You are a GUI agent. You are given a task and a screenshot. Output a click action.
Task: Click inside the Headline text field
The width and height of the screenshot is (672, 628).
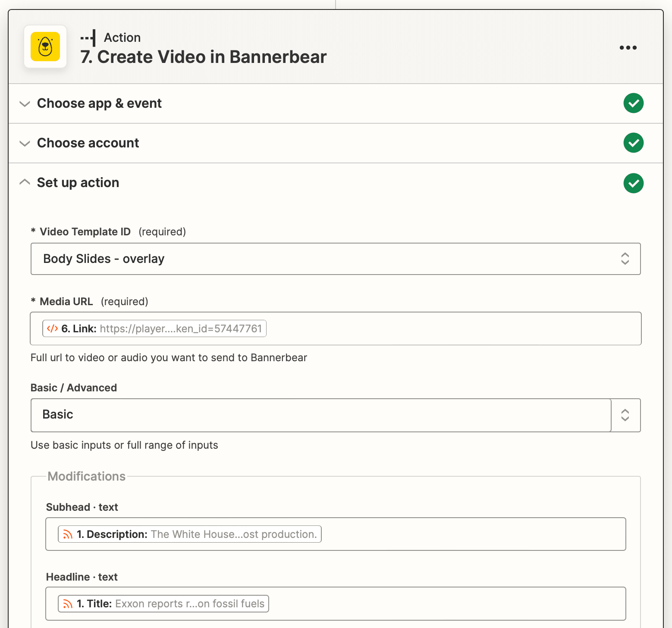point(336,603)
